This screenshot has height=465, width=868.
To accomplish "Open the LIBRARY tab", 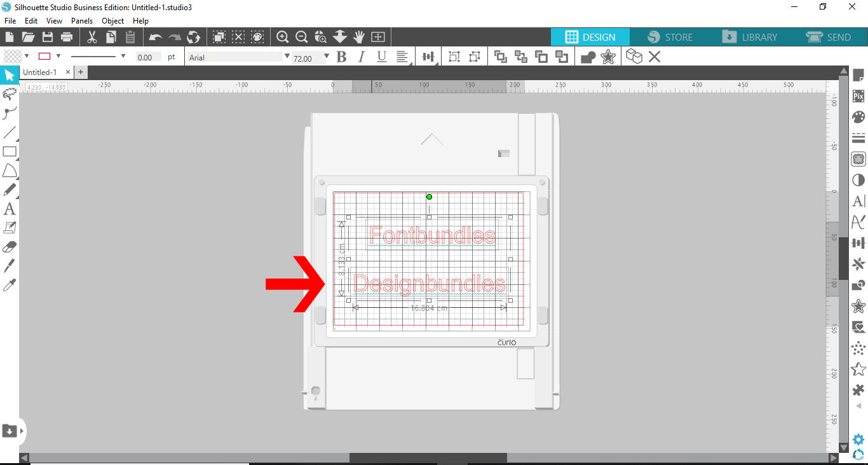I will point(749,37).
